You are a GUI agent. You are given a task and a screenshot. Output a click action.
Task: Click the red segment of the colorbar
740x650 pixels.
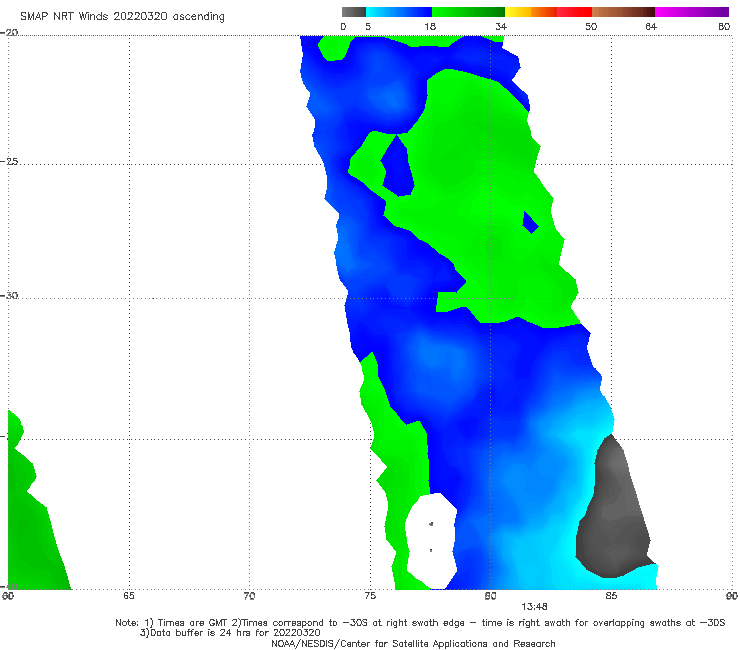tap(574, 12)
